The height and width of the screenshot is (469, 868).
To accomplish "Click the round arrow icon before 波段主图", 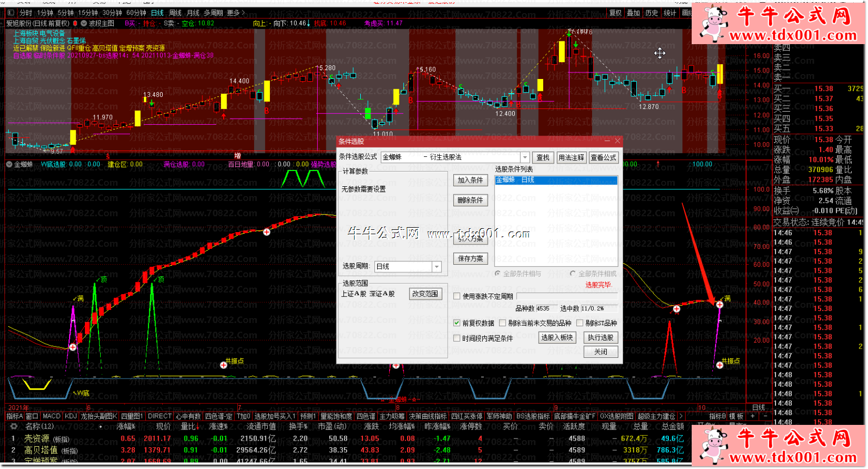I will (x=84, y=23).
